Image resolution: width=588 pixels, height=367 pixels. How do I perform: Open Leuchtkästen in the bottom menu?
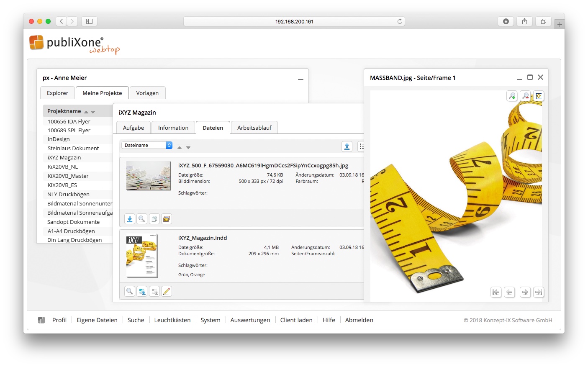click(x=172, y=320)
